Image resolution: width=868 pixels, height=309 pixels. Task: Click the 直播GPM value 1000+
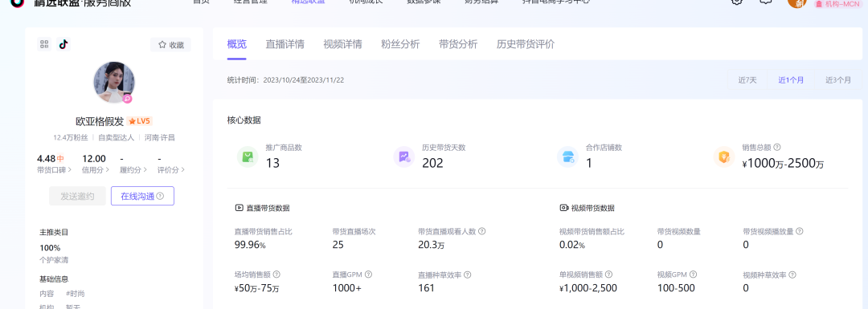347,289
